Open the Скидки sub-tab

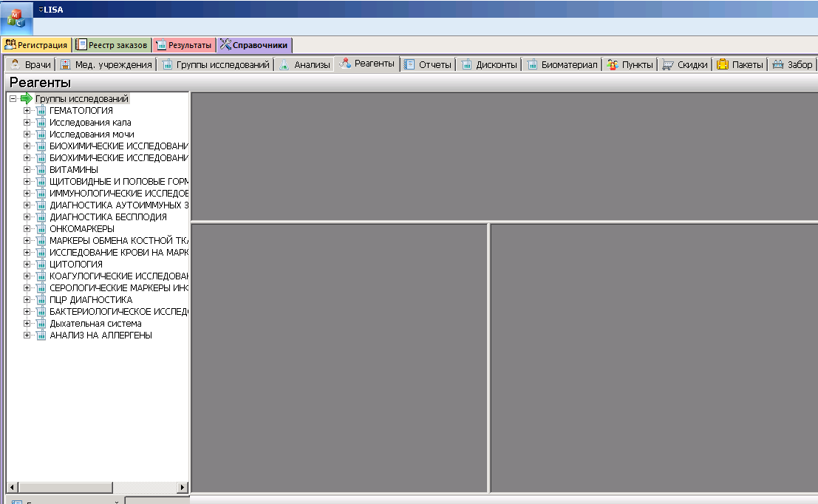coord(685,64)
